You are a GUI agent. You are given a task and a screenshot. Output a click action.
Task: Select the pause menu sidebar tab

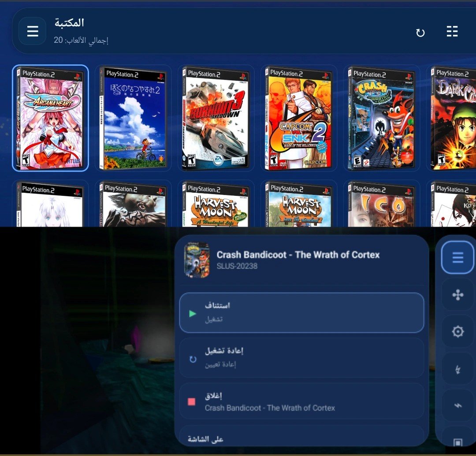point(457,258)
